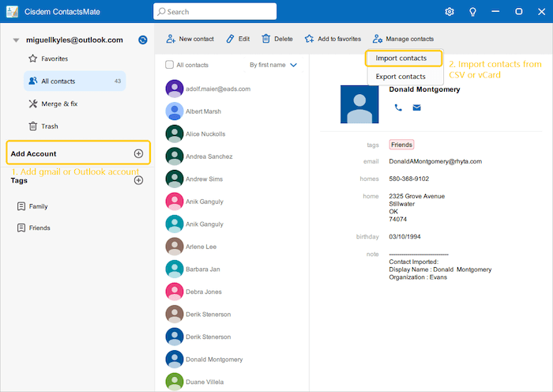Image resolution: width=553 pixels, height=392 pixels.
Task: Choose Export contacts menu entry
Action: [x=401, y=77]
